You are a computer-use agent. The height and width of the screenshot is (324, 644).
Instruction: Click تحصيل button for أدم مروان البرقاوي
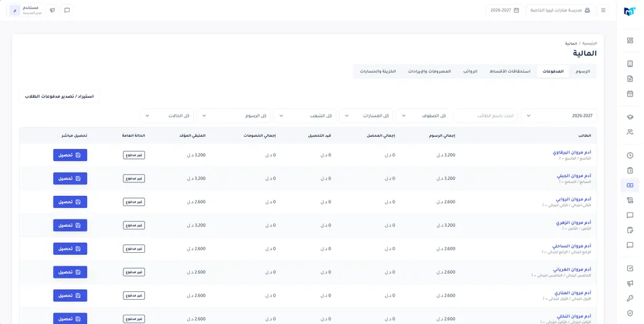pyautogui.click(x=70, y=155)
